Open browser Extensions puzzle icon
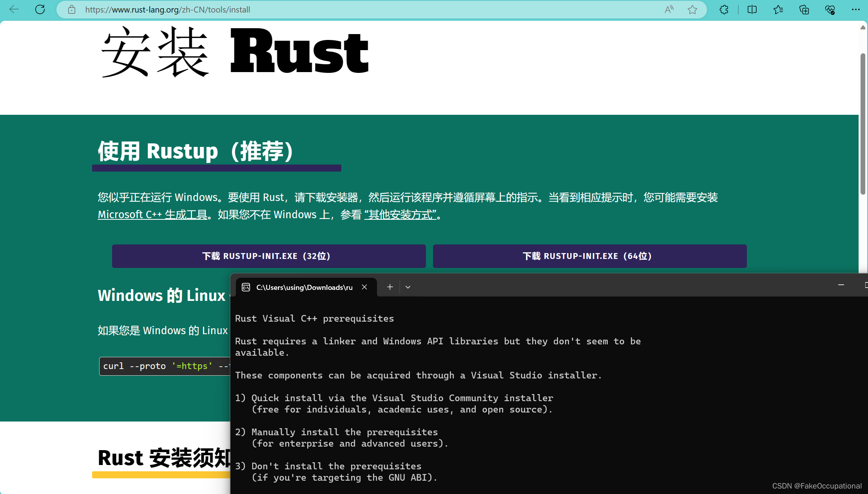The image size is (868, 494). point(724,9)
